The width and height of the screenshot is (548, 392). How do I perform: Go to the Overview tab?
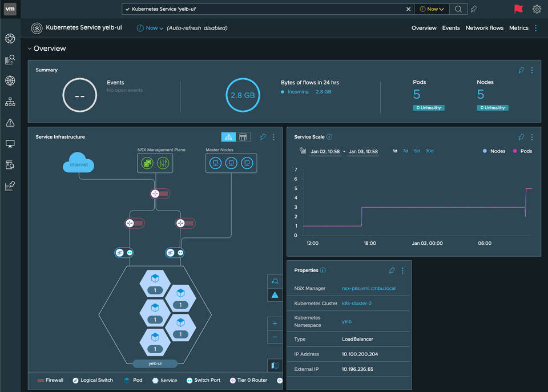pos(424,28)
